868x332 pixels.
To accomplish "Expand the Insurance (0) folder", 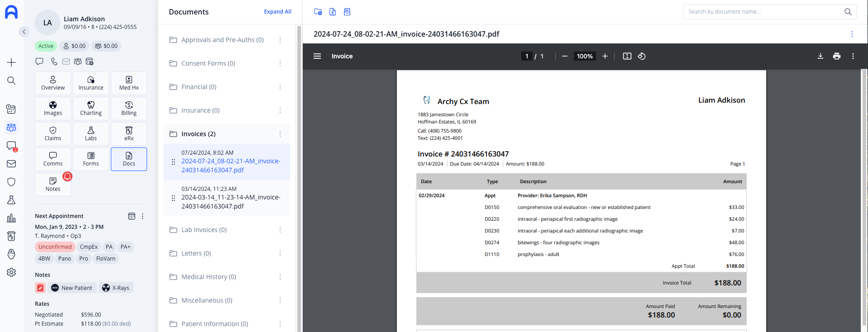I will click(200, 110).
